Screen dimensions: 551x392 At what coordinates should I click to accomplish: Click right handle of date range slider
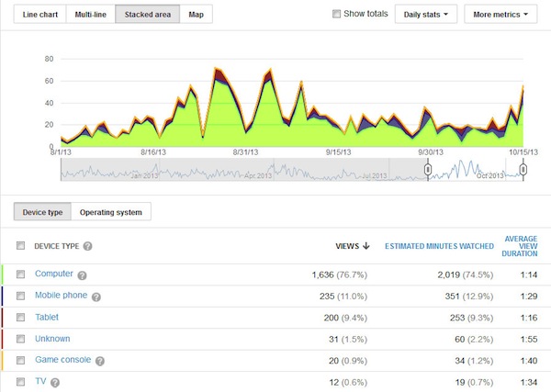[x=523, y=170]
